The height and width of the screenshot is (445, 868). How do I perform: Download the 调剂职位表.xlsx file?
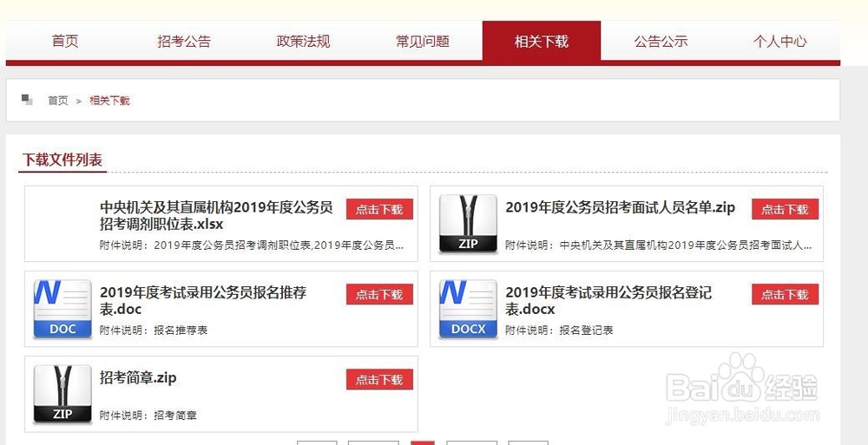(x=380, y=209)
